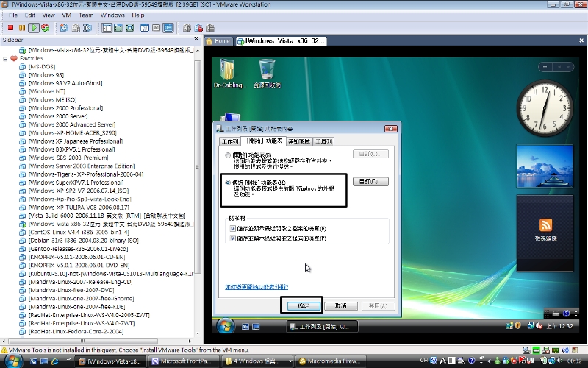Screen dimensions: 588x368
Task: Select [MS-DOS] in the favorites list
Action: [42, 66]
